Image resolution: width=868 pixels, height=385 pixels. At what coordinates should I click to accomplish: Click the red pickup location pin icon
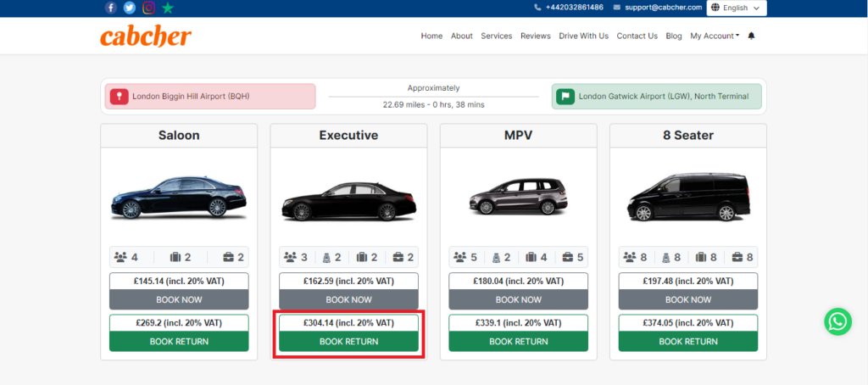(x=119, y=97)
